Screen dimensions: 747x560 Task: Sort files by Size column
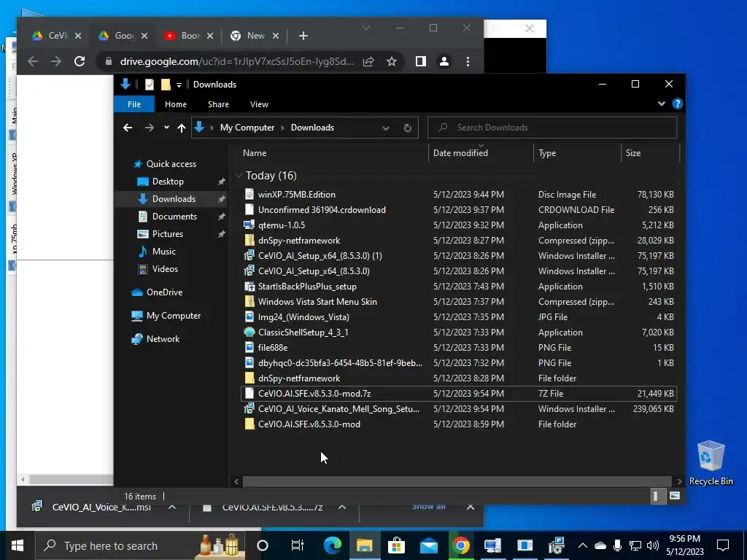(650, 153)
